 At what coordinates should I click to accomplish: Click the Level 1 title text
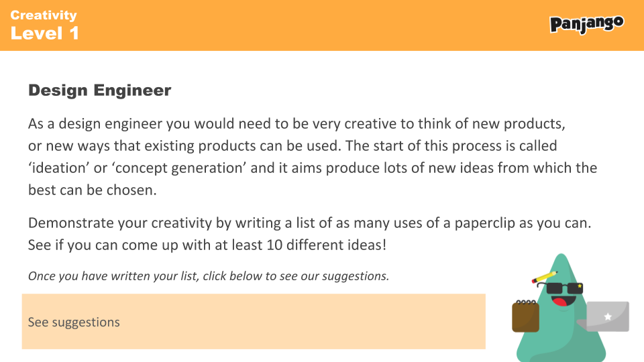click(44, 33)
